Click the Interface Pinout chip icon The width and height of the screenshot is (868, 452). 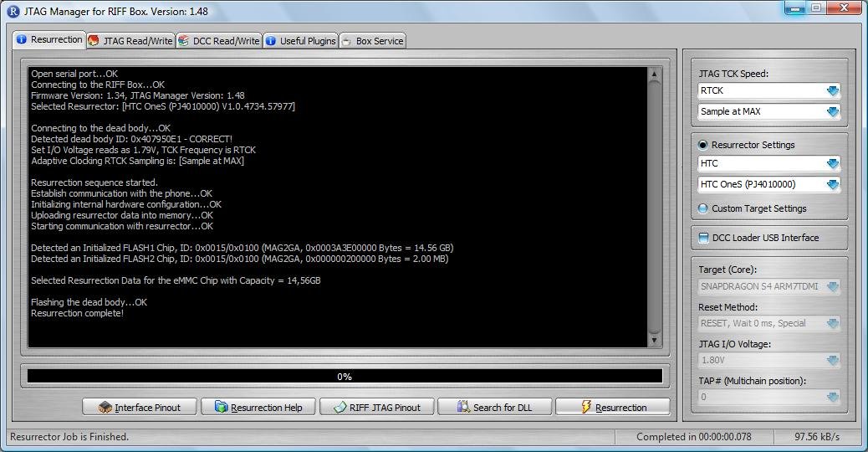click(x=105, y=407)
